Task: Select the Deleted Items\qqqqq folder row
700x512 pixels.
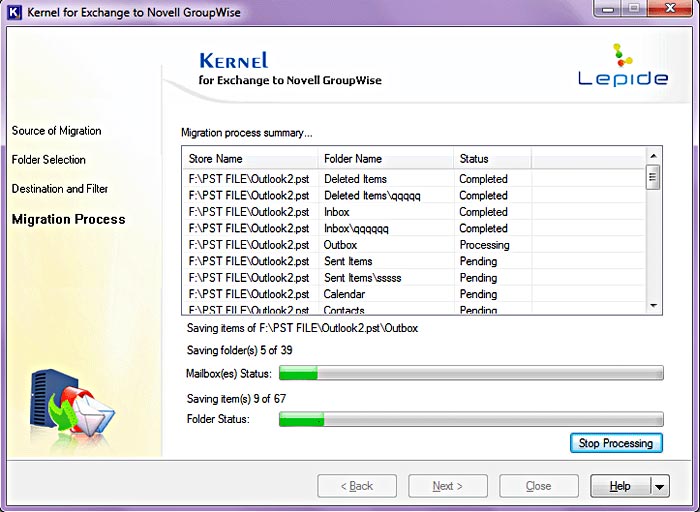Action: click(414, 196)
